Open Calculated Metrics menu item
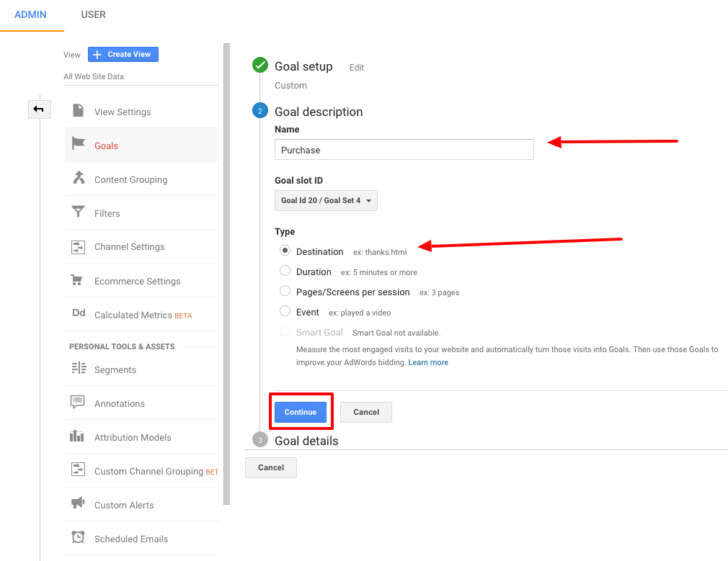Image resolution: width=728 pixels, height=561 pixels. tap(141, 315)
